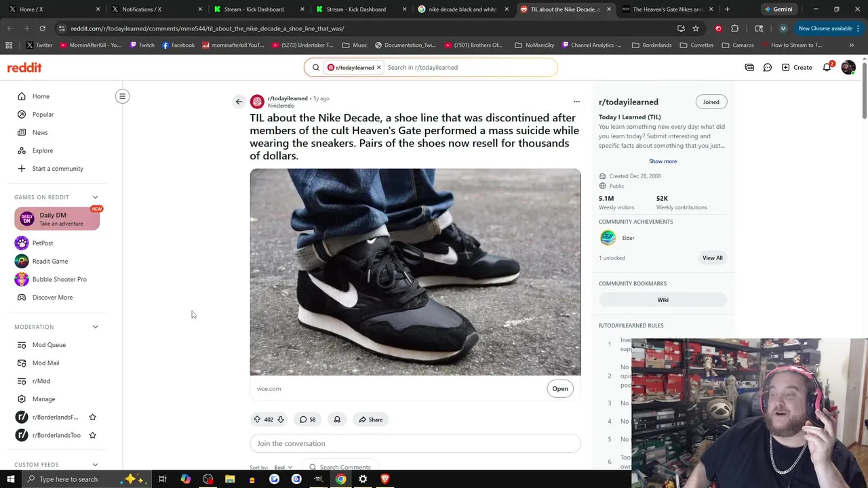Click the Reddit search field
The height and width of the screenshot is (488, 868).
click(x=469, y=67)
